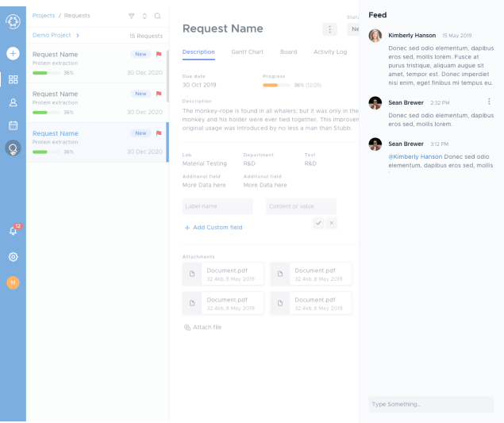Open the dashboard grid icon

(x=13, y=79)
